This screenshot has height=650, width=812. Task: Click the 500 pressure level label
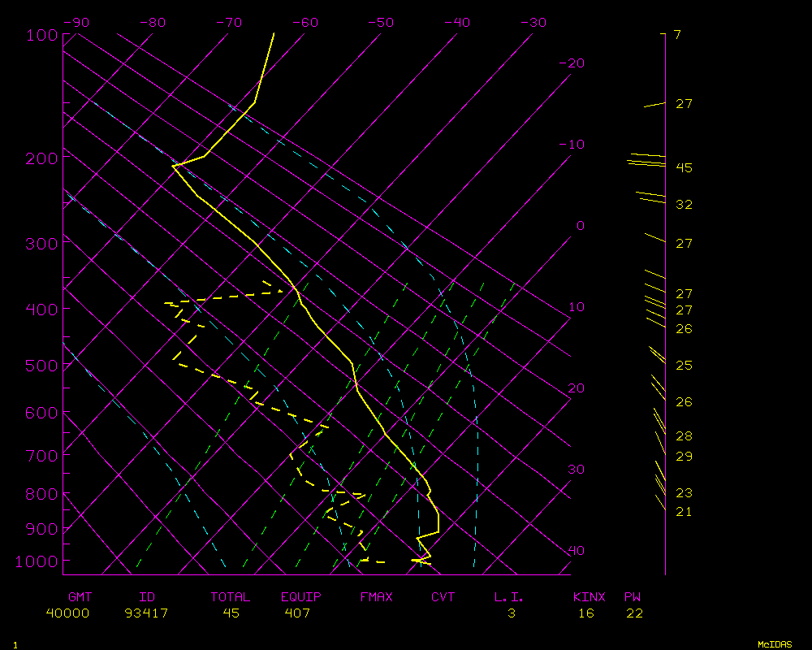pyautogui.click(x=37, y=366)
